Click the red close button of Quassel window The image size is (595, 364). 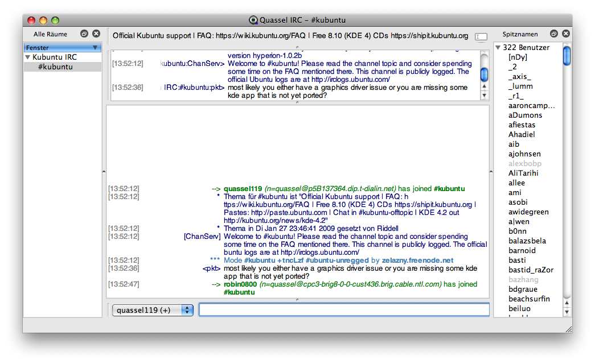[31, 20]
